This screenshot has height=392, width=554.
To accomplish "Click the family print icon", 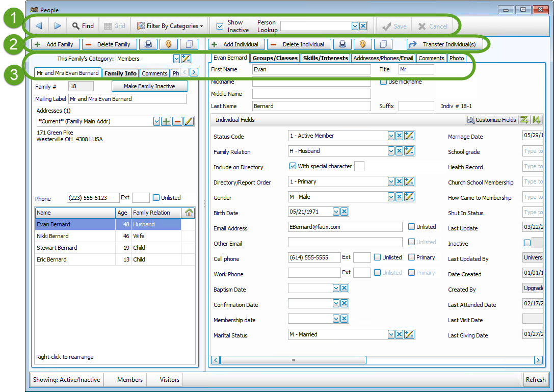I will pyautogui.click(x=148, y=44).
